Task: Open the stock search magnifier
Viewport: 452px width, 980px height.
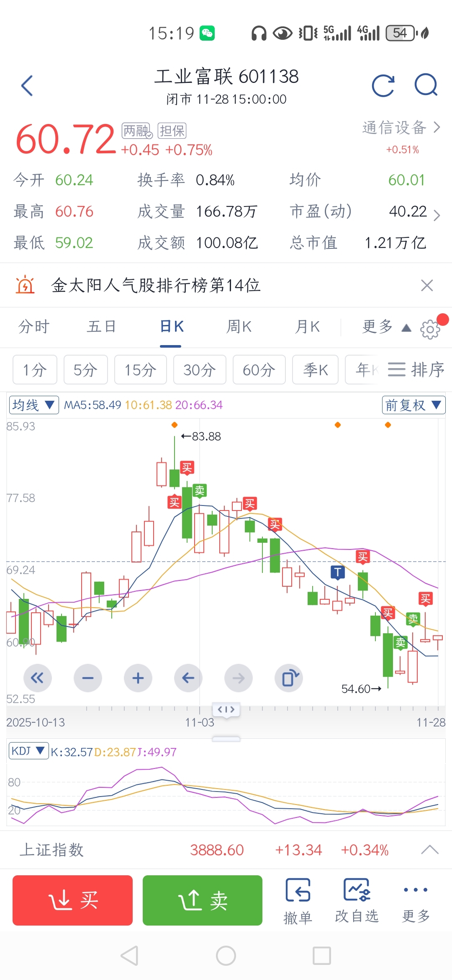Action: click(x=426, y=85)
